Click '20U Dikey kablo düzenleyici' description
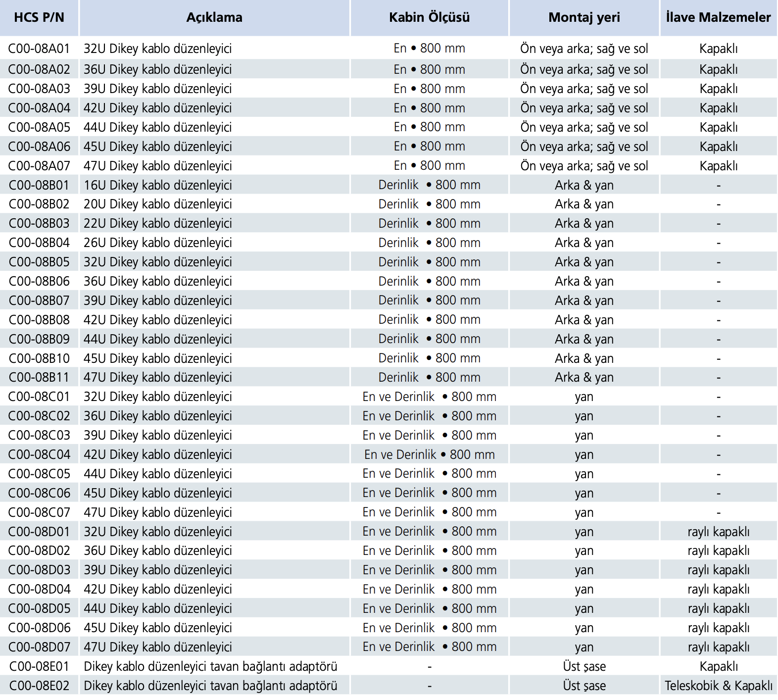This screenshot has height=700, width=778. (157, 204)
